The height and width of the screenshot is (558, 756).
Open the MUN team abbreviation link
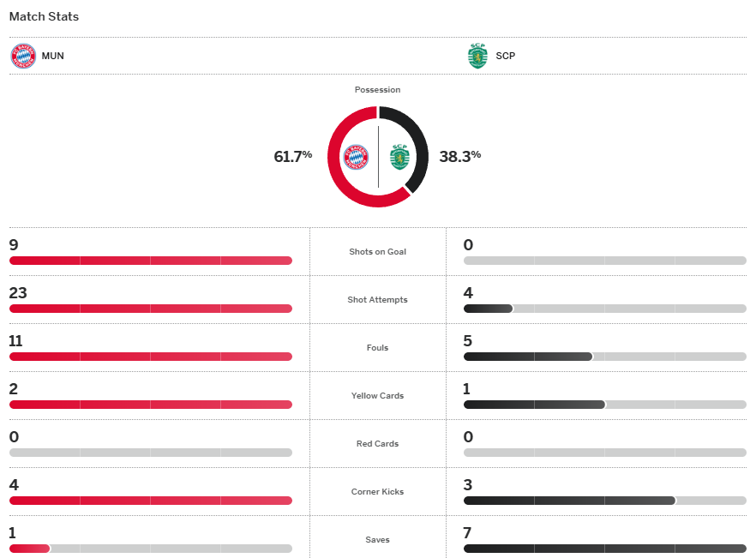[x=52, y=57]
